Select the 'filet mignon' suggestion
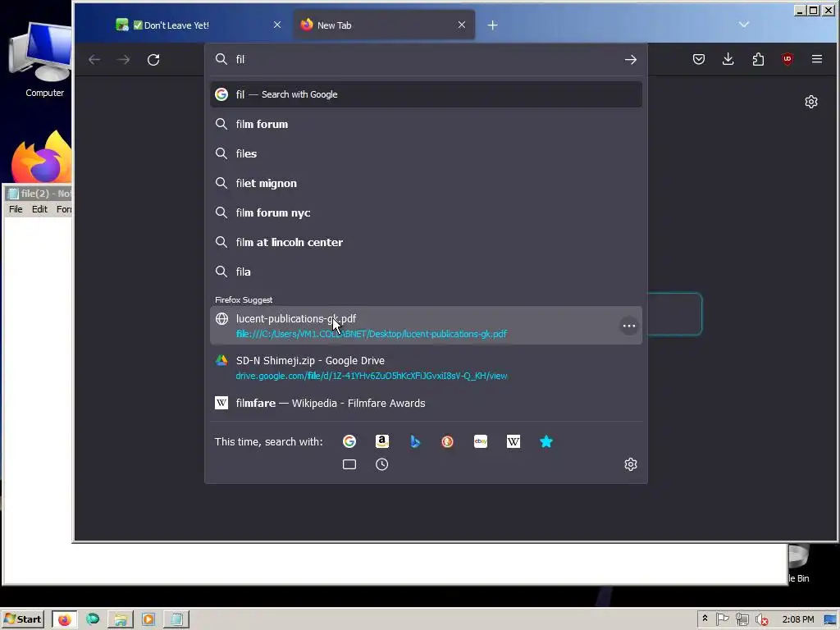 coord(426,183)
